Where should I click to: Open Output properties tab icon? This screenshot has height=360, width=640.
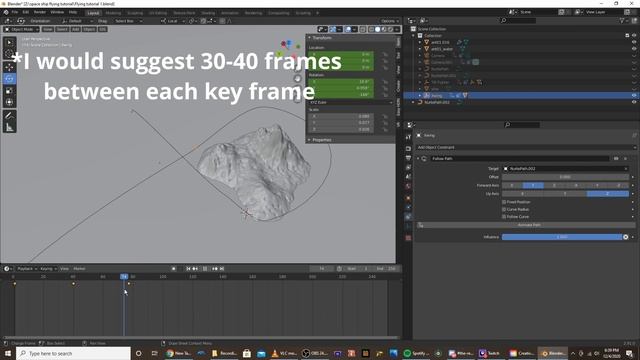tap(408, 158)
